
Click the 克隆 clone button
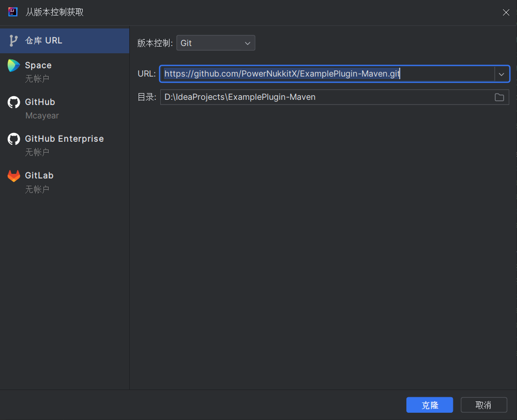coord(430,405)
